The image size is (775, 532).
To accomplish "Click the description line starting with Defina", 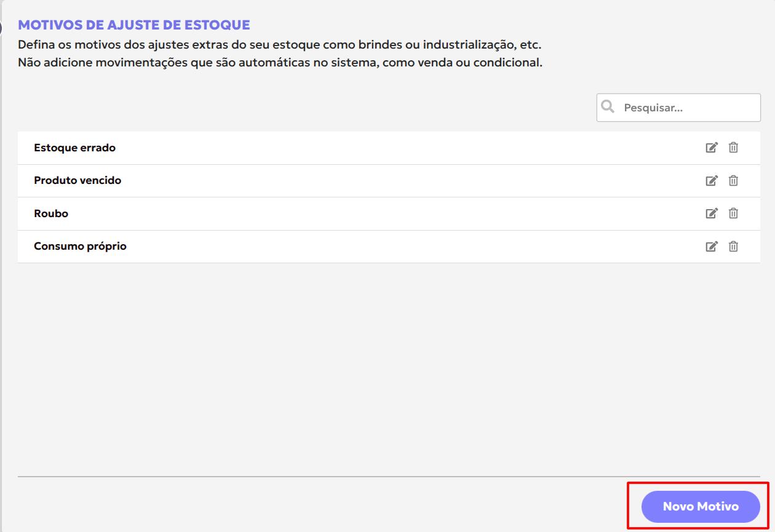I will tap(280, 45).
